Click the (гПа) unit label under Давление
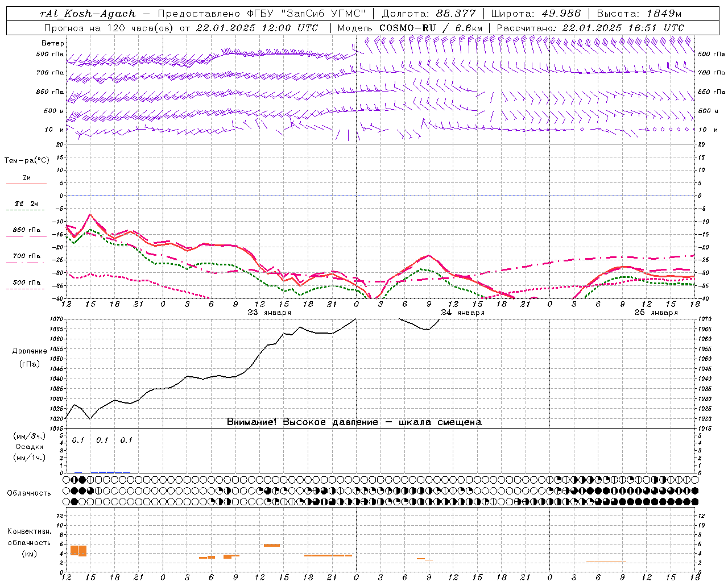 pos(30,364)
